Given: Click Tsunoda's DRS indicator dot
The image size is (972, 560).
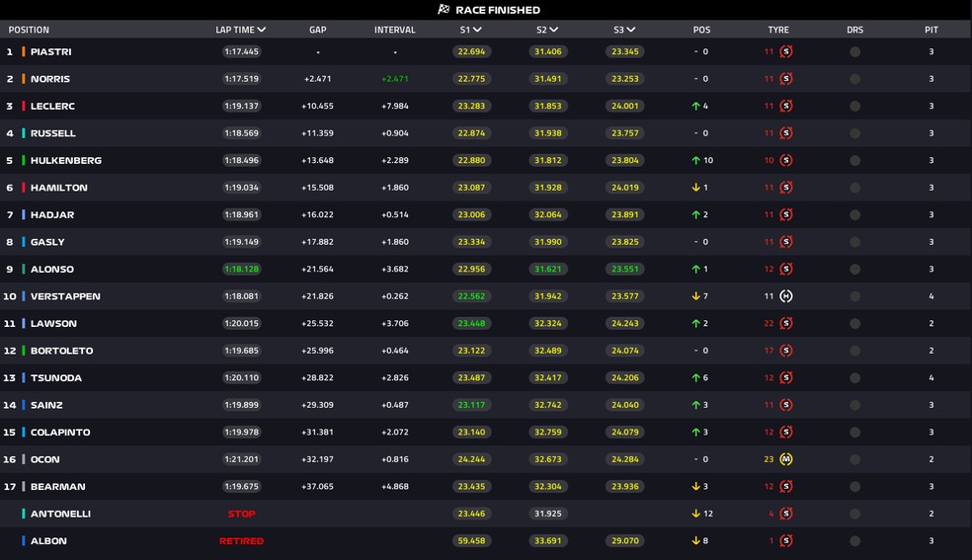Looking at the screenshot, I should tap(854, 378).
